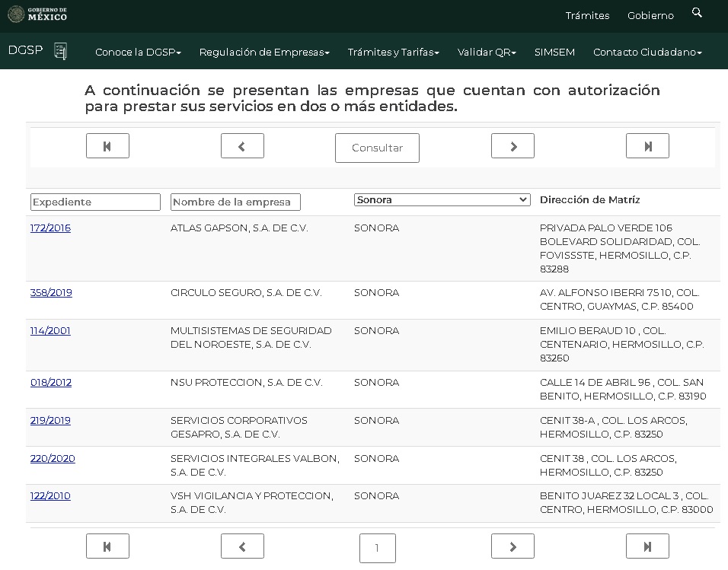This screenshot has height=570, width=728.
Task: Expand Regulación de Empresas menu
Action: coord(264,52)
